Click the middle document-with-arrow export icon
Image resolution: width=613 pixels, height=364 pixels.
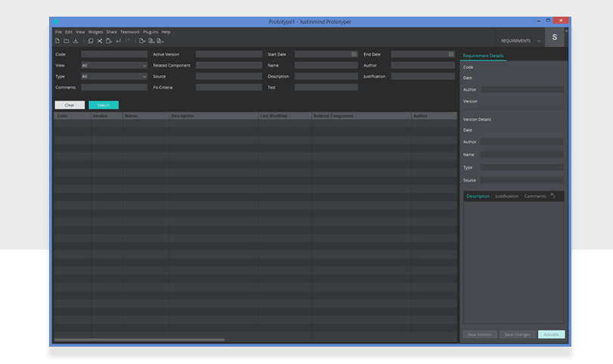pos(151,41)
